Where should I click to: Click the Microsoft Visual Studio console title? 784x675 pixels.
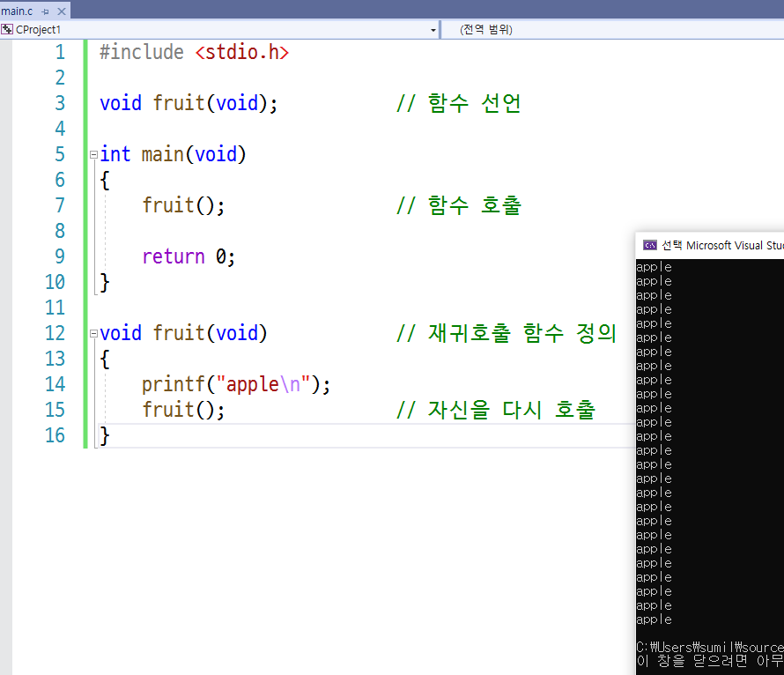click(722, 245)
